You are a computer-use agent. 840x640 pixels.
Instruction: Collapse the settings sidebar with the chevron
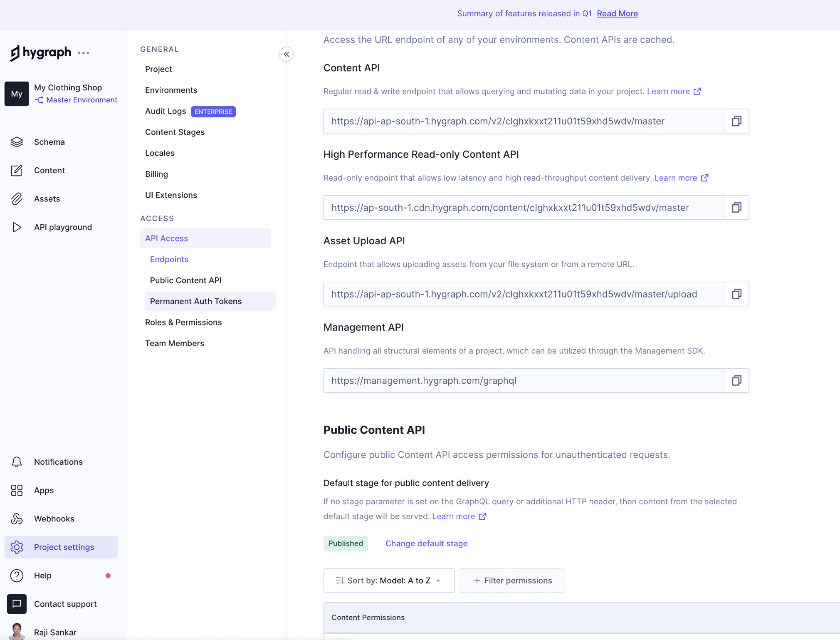286,54
